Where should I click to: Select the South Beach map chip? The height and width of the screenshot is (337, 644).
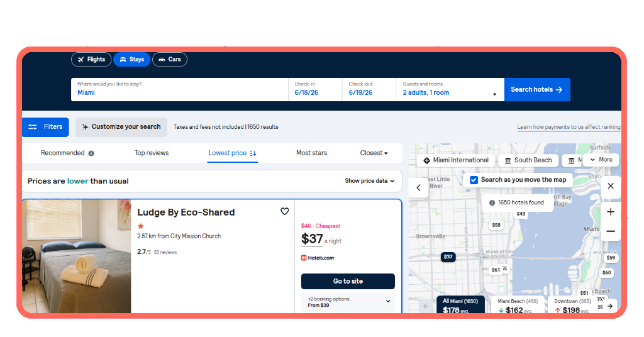528,160
